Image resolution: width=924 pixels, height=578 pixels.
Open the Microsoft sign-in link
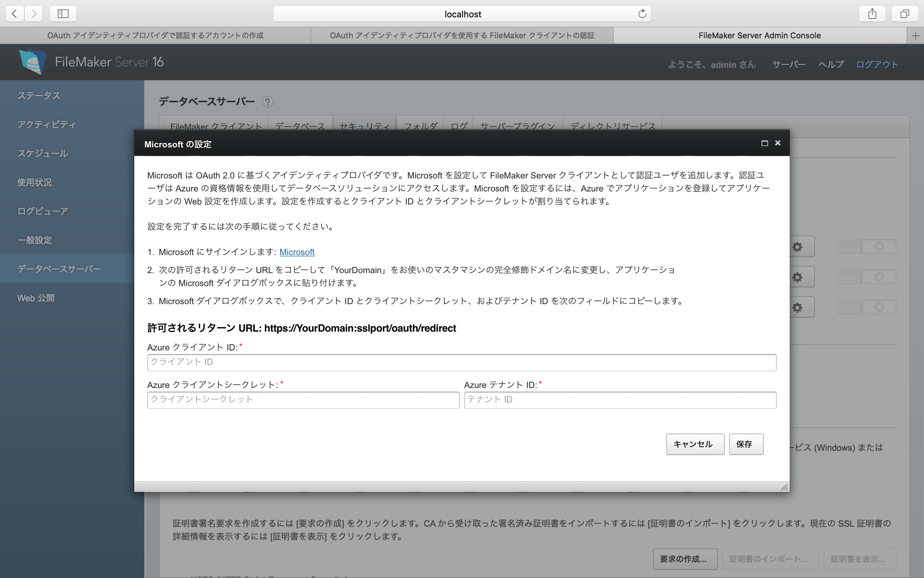tap(297, 252)
